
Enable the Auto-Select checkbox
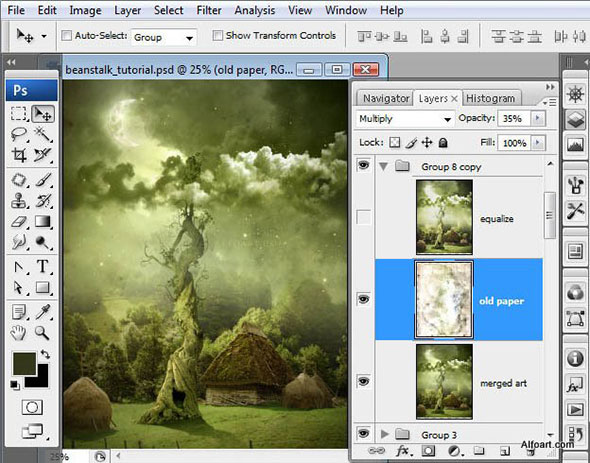point(67,36)
